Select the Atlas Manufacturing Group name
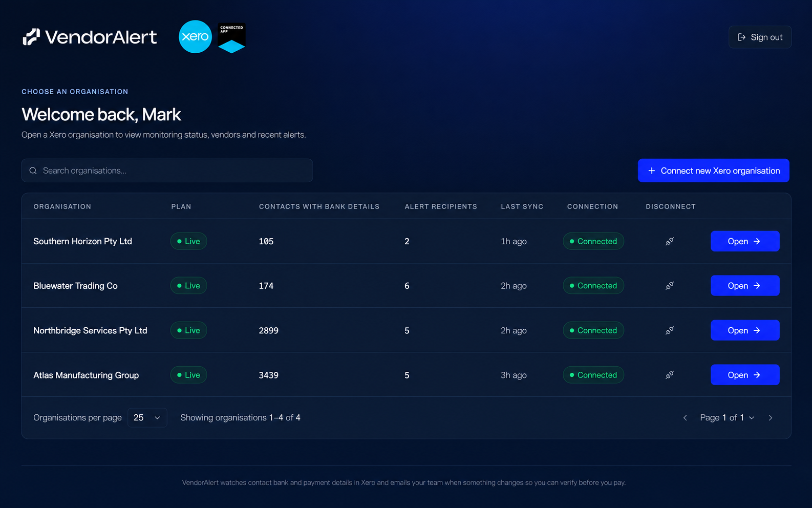 pos(86,375)
